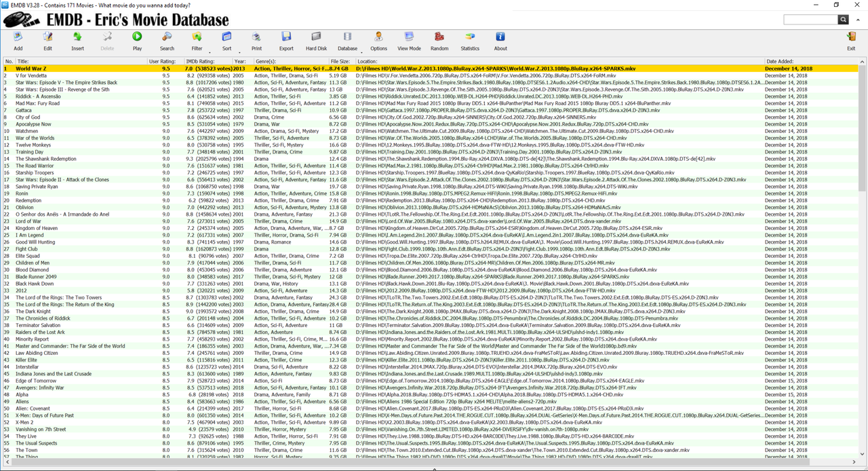Image resolution: width=868 pixels, height=471 pixels.
Task: Click the Add movie toolbar icon
Action: click(x=18, y=37)
